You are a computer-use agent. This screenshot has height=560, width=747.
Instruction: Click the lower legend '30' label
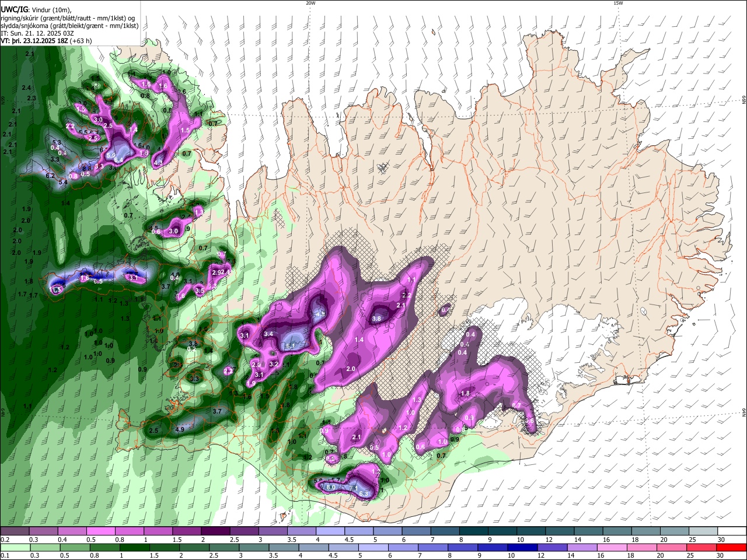pos(721,556)
